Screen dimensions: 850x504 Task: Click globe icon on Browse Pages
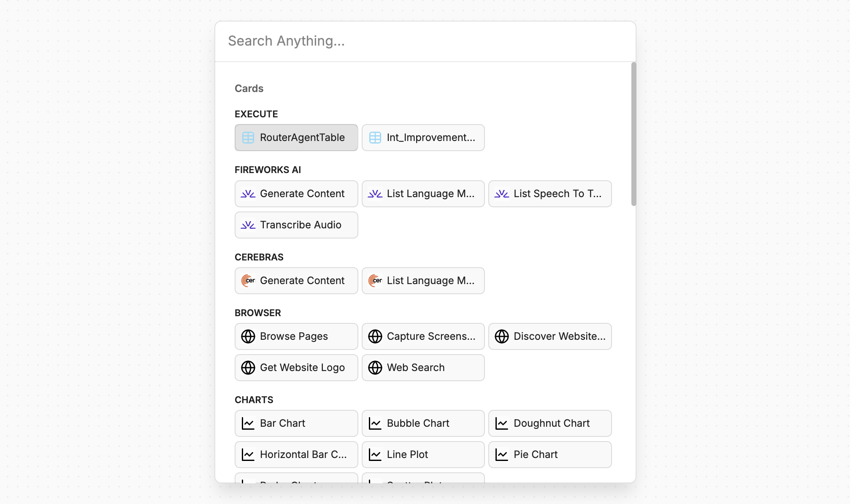[x=248, y=336]
